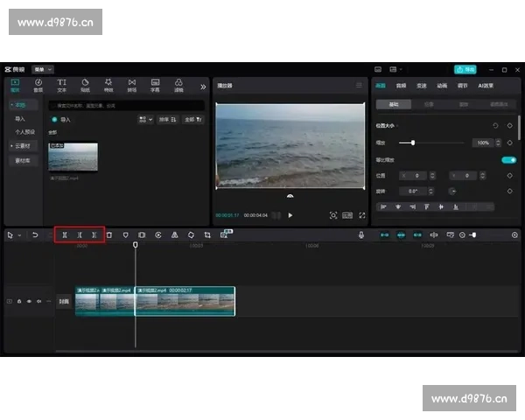Open the 特效 effects panel
The width and height of the screenshot is (525, 420).
108,85
